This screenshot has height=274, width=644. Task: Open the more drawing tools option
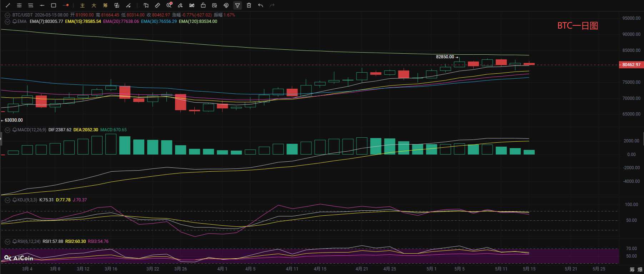[x=65, y=5]
